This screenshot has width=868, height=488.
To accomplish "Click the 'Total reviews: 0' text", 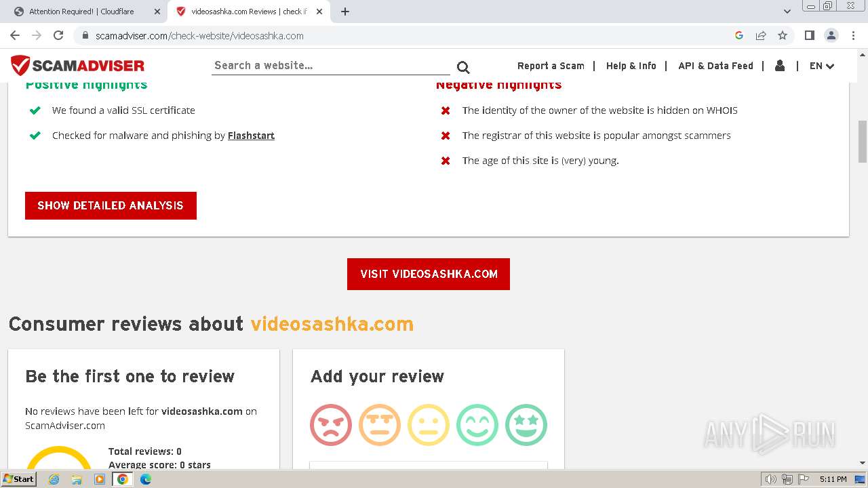I will tap(145, 451).
